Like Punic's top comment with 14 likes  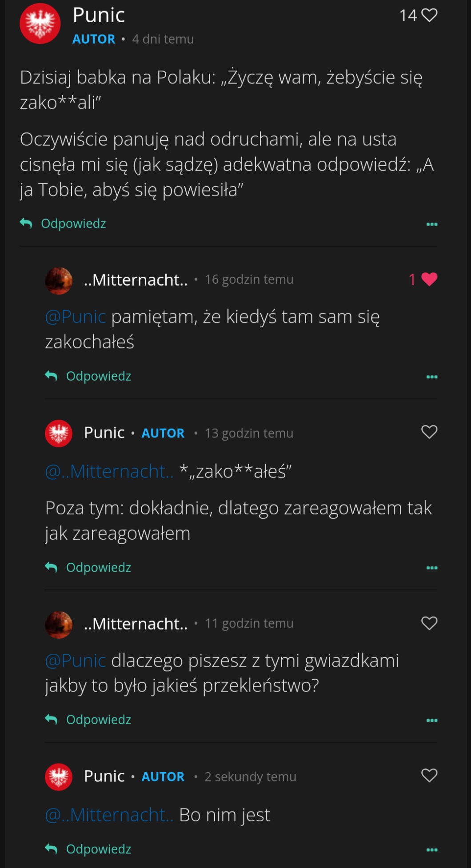coord(429,16)
